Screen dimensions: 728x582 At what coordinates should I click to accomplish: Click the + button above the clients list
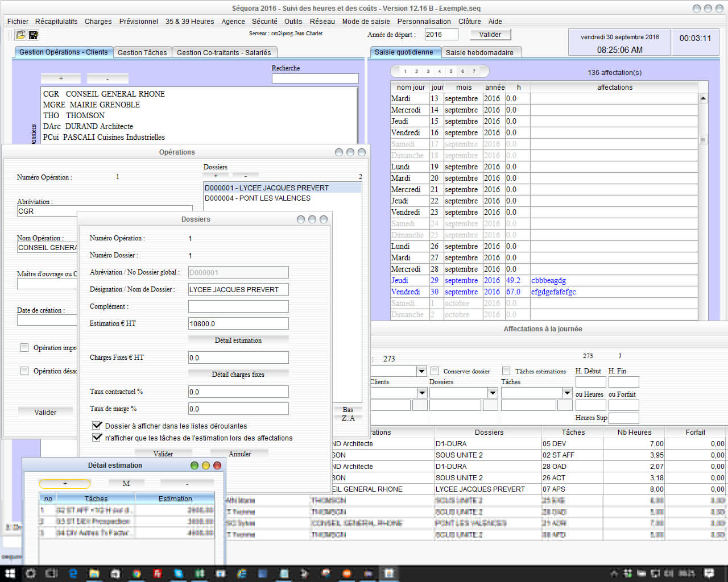point(61,78)
